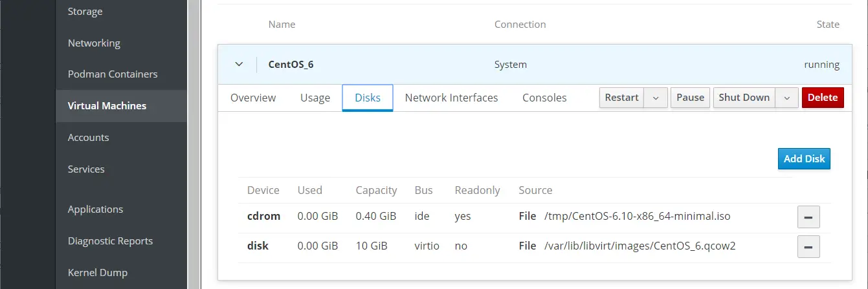This screenshot has width=868, height=289.
Task: Remove the virtio disk with minus button
Action: click(x=808, y=246)
